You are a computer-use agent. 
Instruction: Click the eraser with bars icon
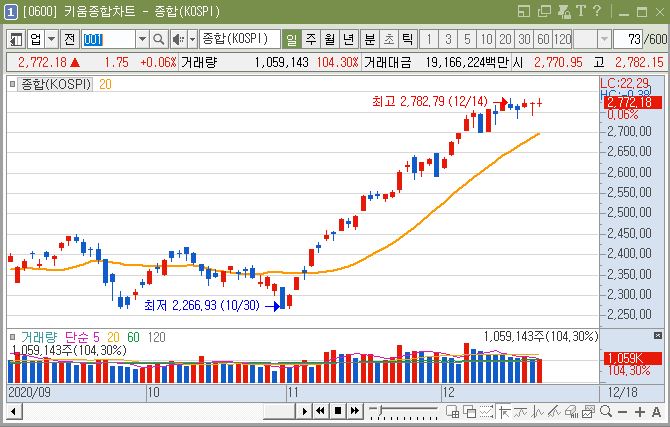pyautogui.click(x=571, y=412)
